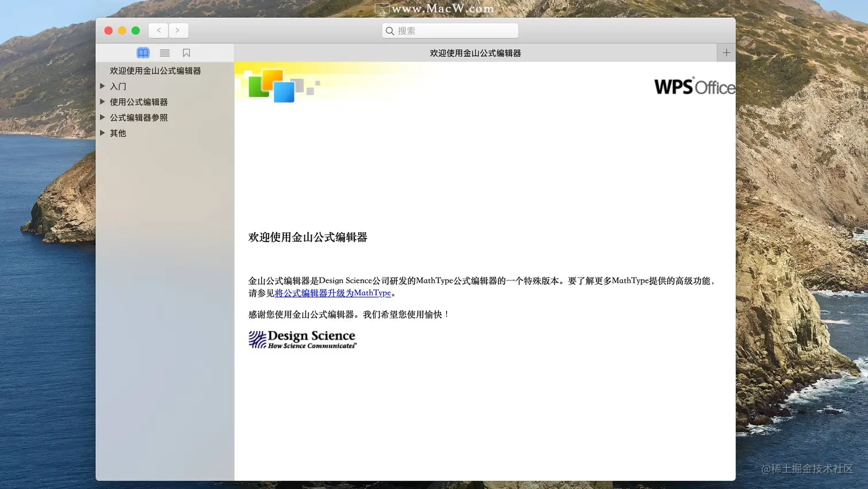Add a new tab with plus button

[x=726, y=53]
